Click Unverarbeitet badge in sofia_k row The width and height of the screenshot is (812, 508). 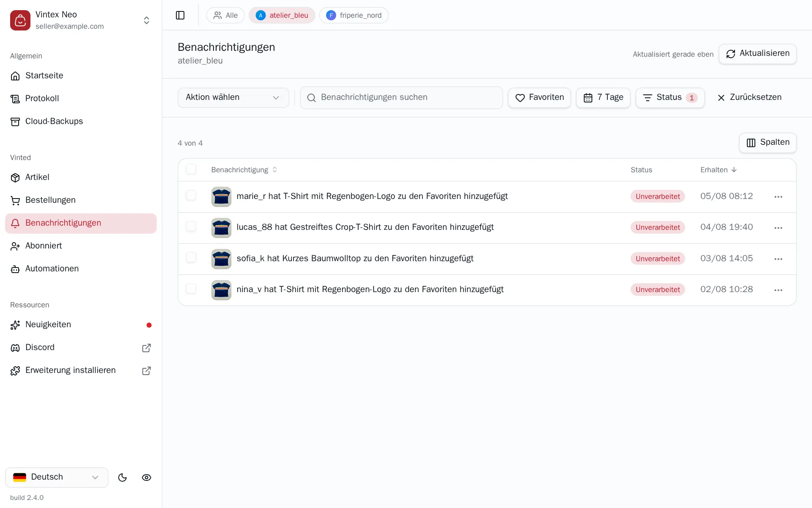(658, 259)
